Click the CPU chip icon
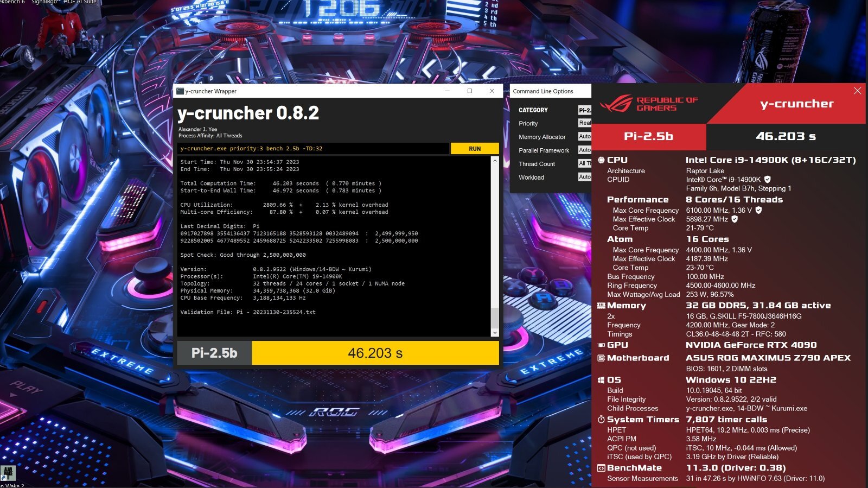Image resolution: width=868 pixels, height=488 pixels. [x=601, y=160]
